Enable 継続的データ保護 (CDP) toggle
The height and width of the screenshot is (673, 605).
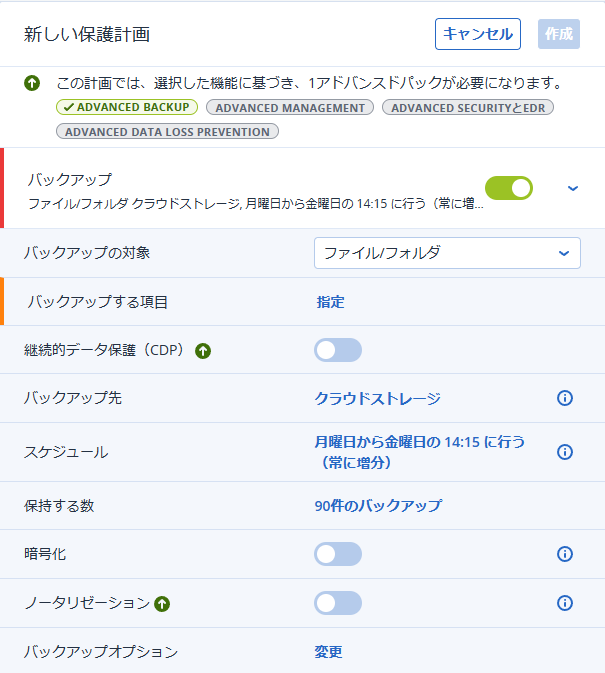pos(338,350)
